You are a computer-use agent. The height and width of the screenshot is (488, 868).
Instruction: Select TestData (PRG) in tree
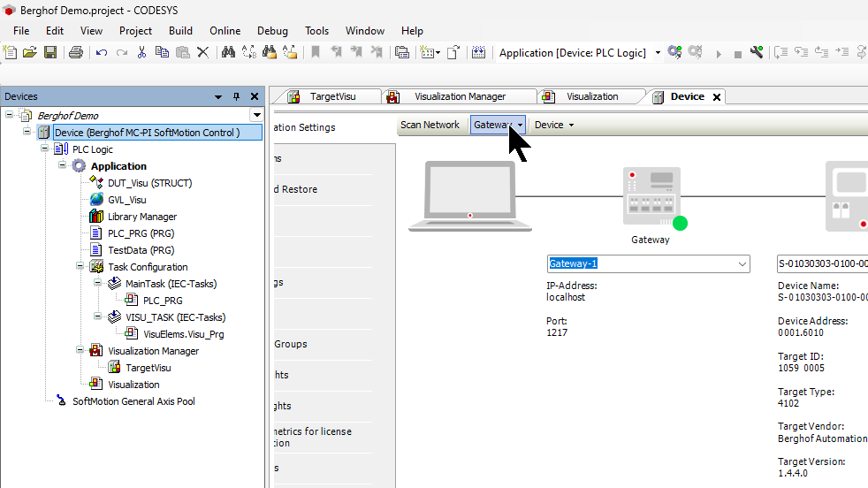coord(141,250)
